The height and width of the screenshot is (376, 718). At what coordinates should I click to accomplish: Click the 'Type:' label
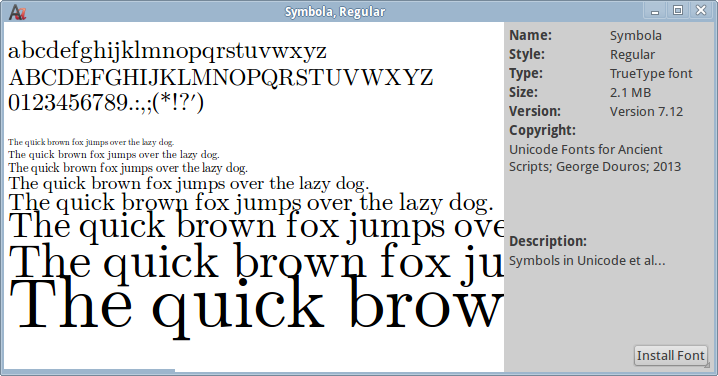pyautogui.click(x=526, y=73)
